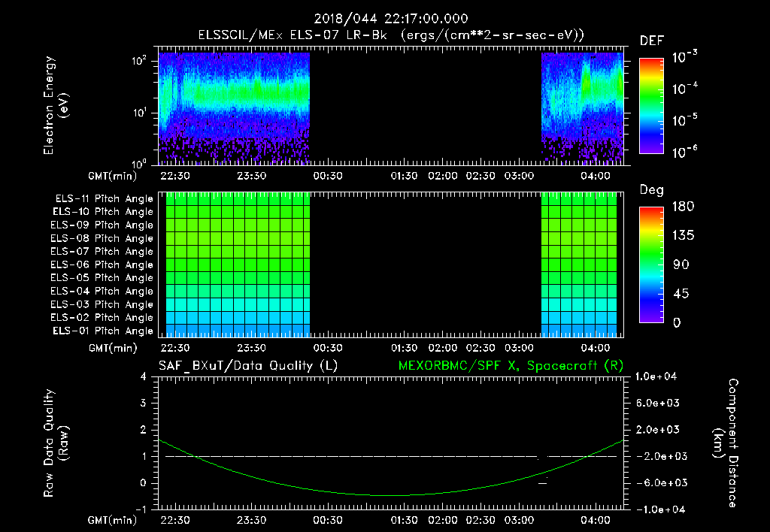This screenshot has width=770, height=532.
Task: Select the ELS-01 Pitch Angle row label
Action: click(104, 331)
